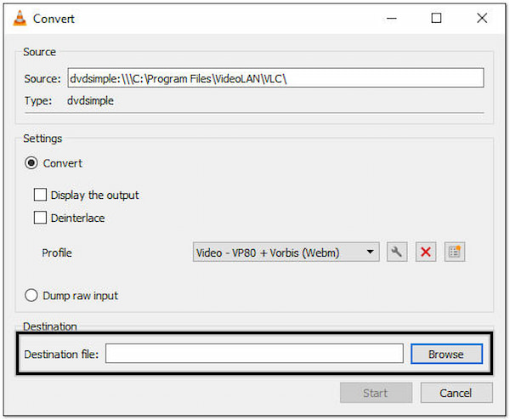510x420 pixels.
Task: Cancel the Convert dialog
Action: tap(456, 393)
